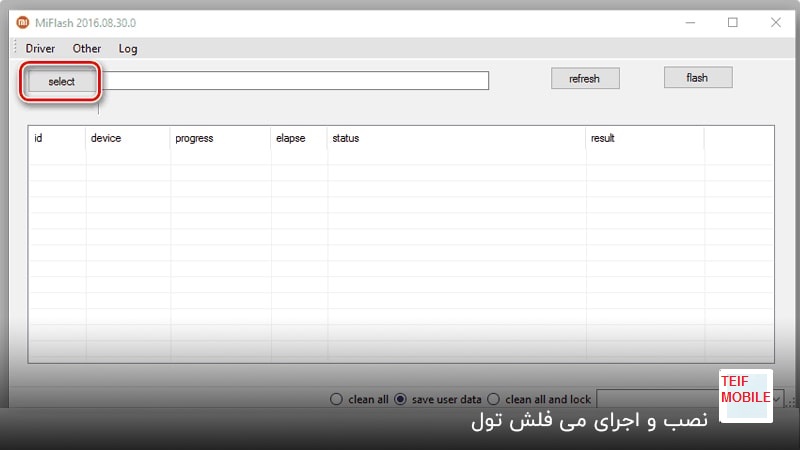
Task: Close the MiFlash window
Action: click(x=776, y=22)
